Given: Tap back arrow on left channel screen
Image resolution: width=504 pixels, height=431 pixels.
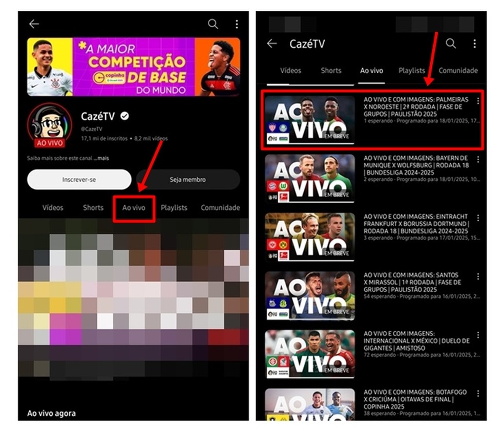Looking at the screenshot, I should coord(34,24).
